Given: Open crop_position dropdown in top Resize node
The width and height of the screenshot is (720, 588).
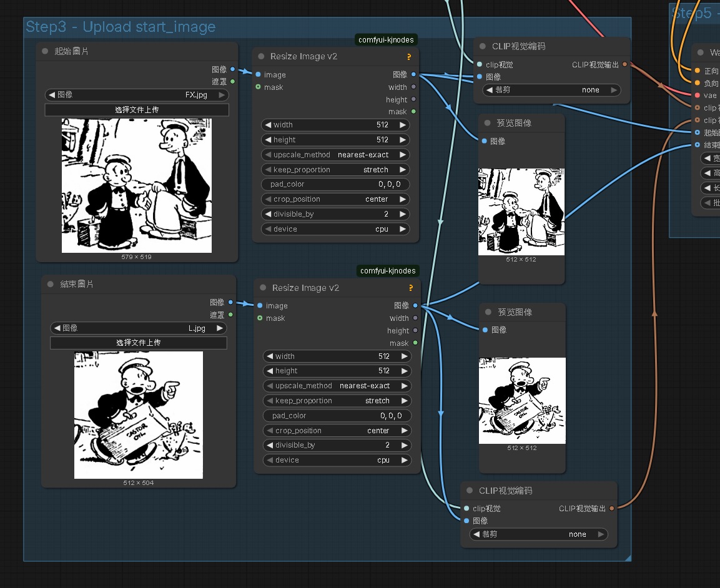Looking at the screenshot, I should 335,199.
